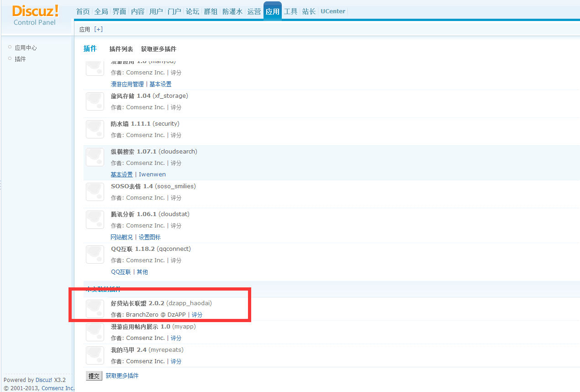
Task: Switch to the 插件列表 tab
Action: [x=121, y=49]
